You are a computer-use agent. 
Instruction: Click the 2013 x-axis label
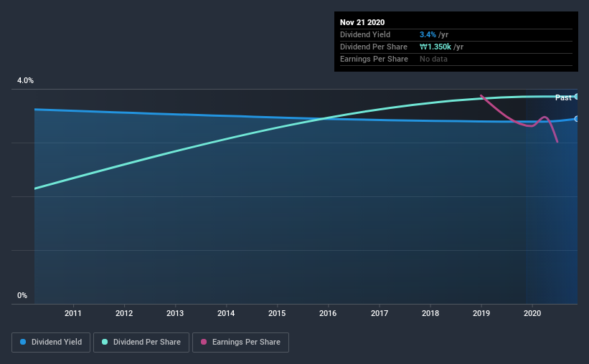(175, 313)
